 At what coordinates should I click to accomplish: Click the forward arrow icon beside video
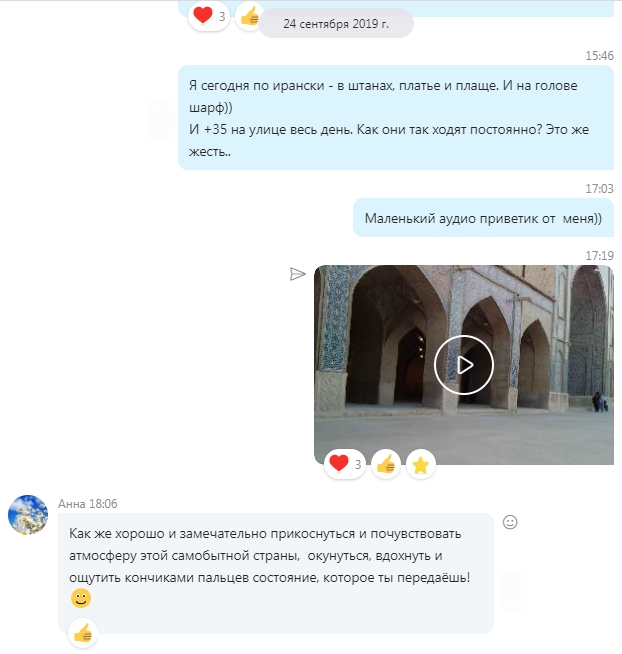[x=297, y=274]
